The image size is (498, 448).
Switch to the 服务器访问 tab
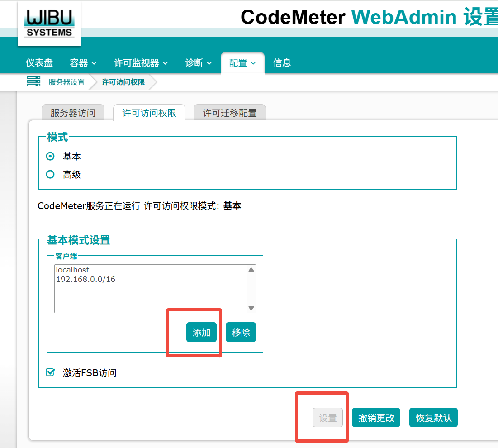(73, 113)
